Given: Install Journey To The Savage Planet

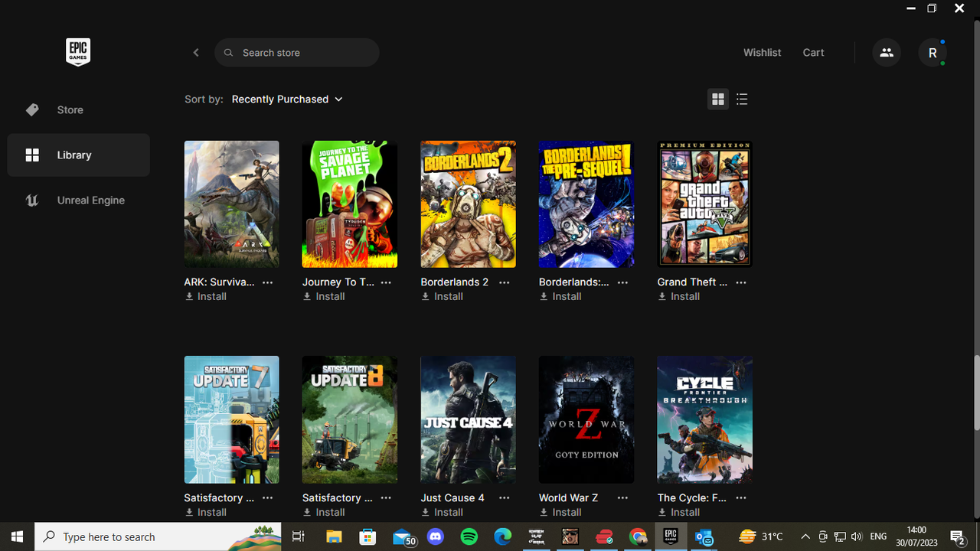Looking at the screenshot, I should click(324, 297).
